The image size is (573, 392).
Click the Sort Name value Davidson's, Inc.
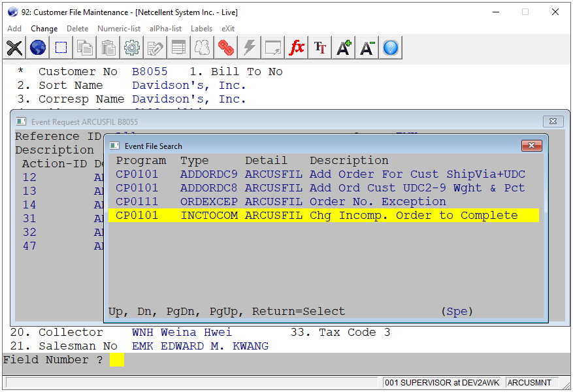[x=189, y=86]
